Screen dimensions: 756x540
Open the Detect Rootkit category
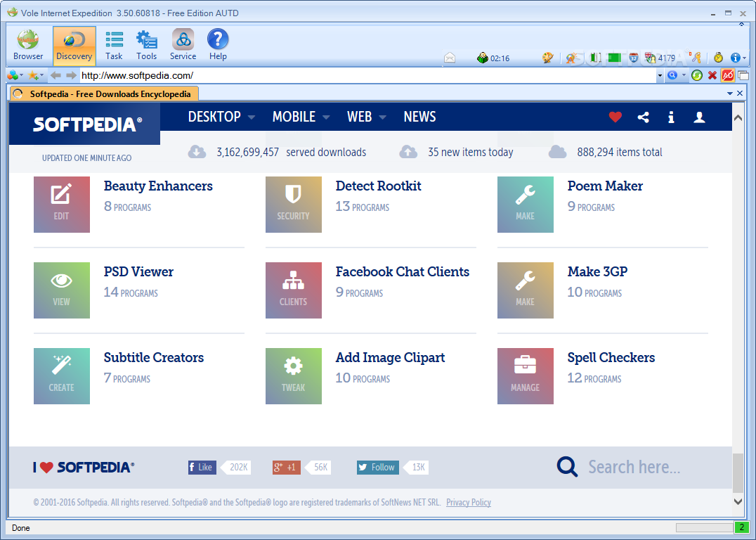379,186
